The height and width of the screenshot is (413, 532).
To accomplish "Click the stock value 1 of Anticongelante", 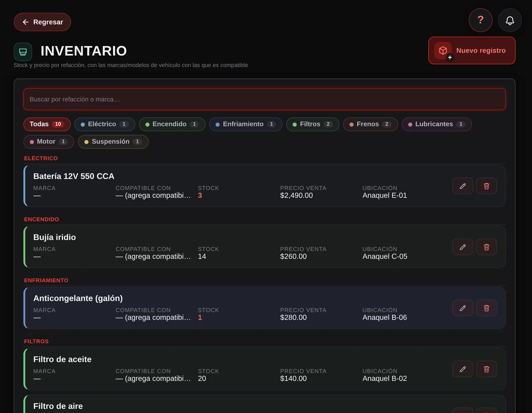I will 200,318.
